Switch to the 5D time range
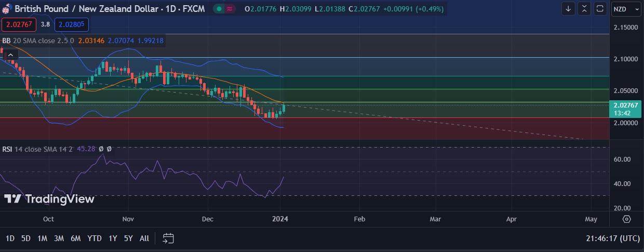The height and width of the screenshot is (252, 644). coord(26,238)
